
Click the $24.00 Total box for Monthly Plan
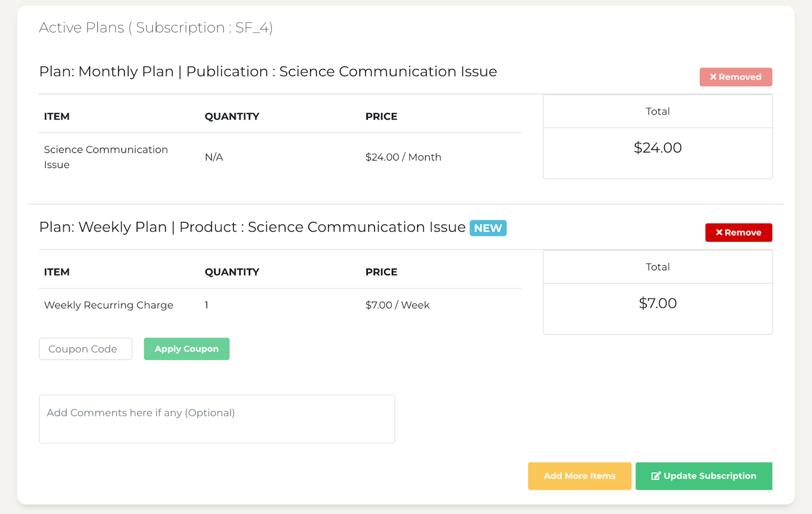coord(657,148)
